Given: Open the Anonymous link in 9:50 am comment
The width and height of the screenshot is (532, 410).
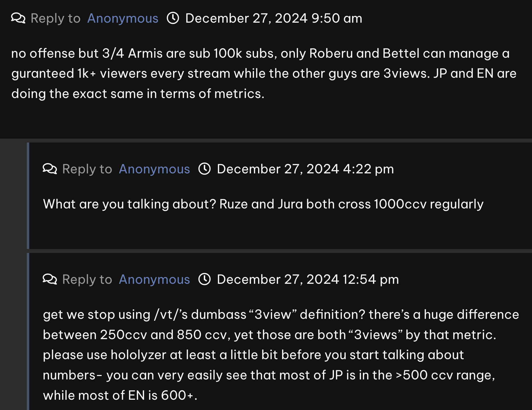Looking at the screenshot, I should 123,18.
